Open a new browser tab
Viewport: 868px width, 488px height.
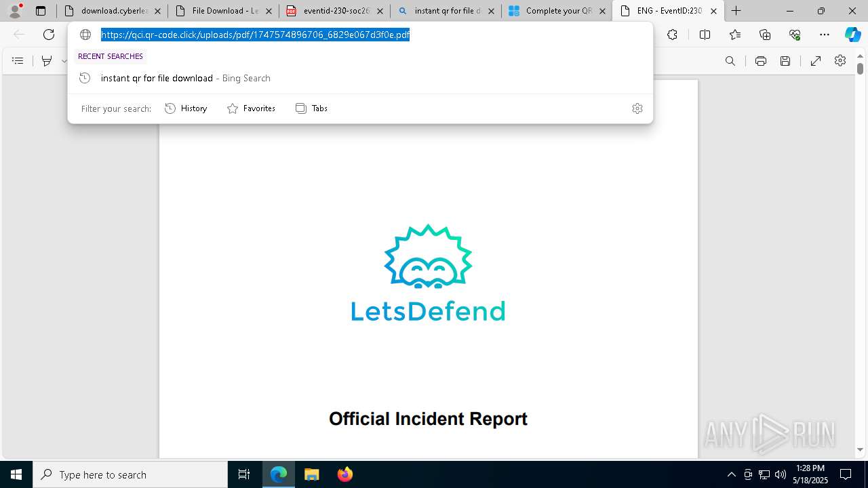[x=736, y=11]
